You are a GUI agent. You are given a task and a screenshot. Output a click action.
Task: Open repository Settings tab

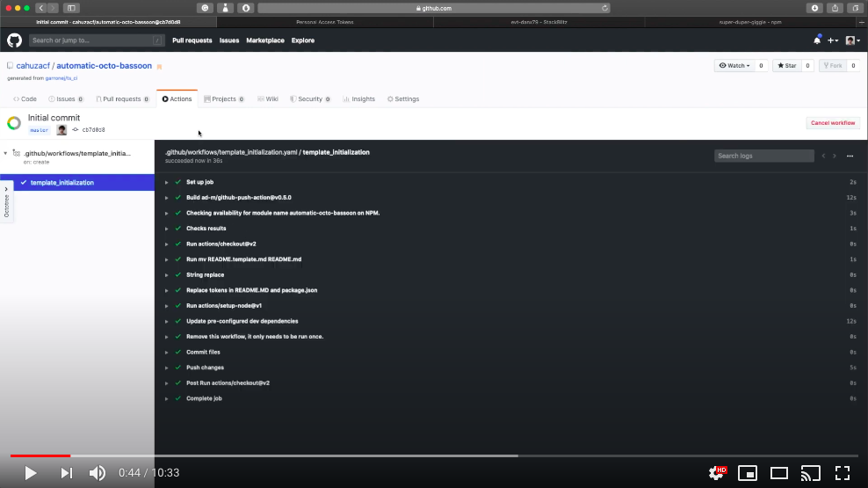pyautogui.click(x=403, y=99)
